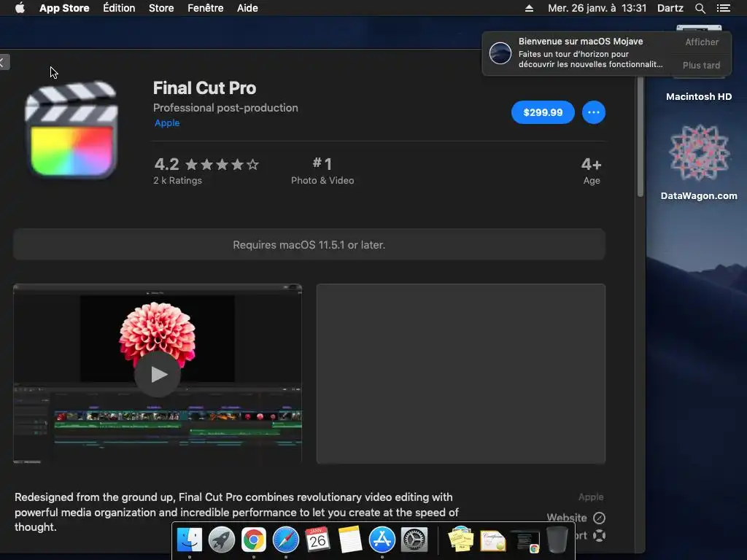Click the Dartz user name
Screen dimensions: 747x560
coord(670,8)
